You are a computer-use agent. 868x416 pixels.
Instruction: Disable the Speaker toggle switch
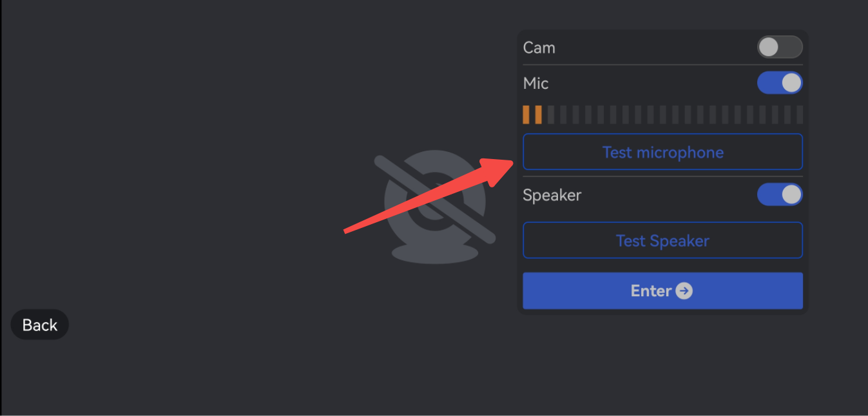point(780,194)
